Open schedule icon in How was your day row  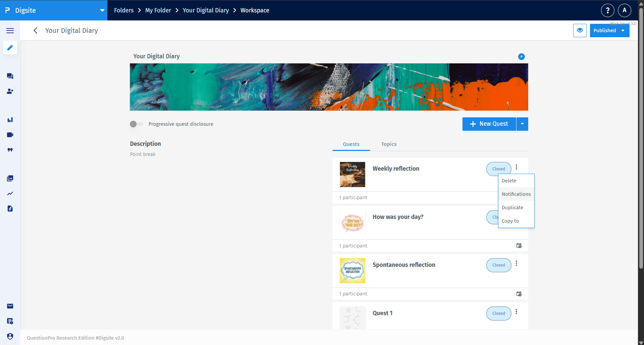pos(519,246)
